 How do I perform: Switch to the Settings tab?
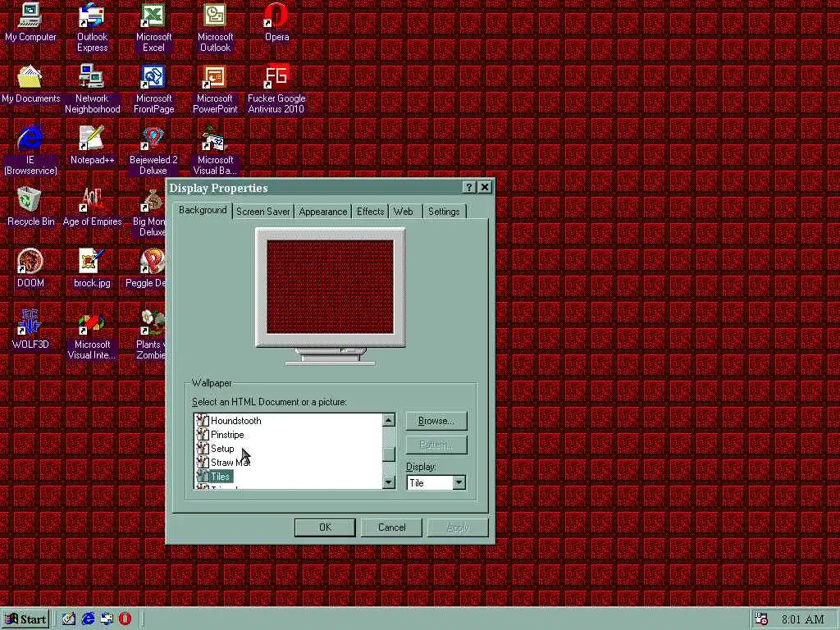click(444, 212)
